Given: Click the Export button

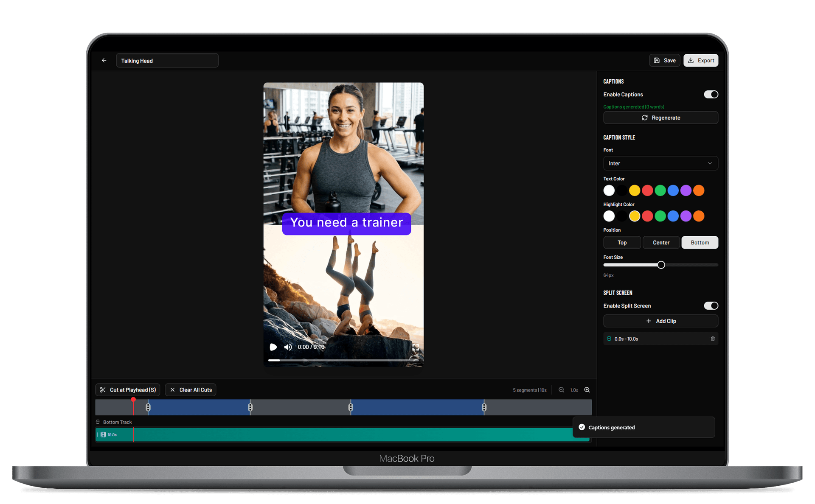Looking at the screenshot, I should 700,60.
